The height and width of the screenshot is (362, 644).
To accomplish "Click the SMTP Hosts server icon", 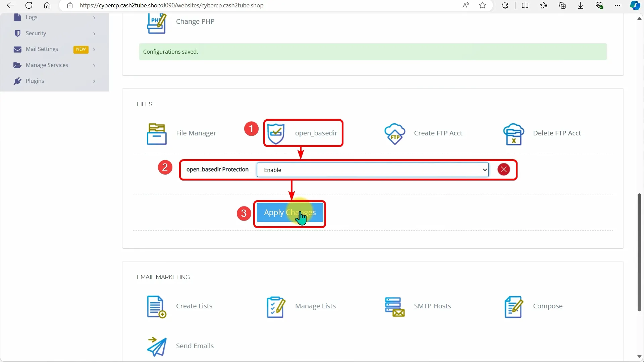I will (x=395, y=307).
